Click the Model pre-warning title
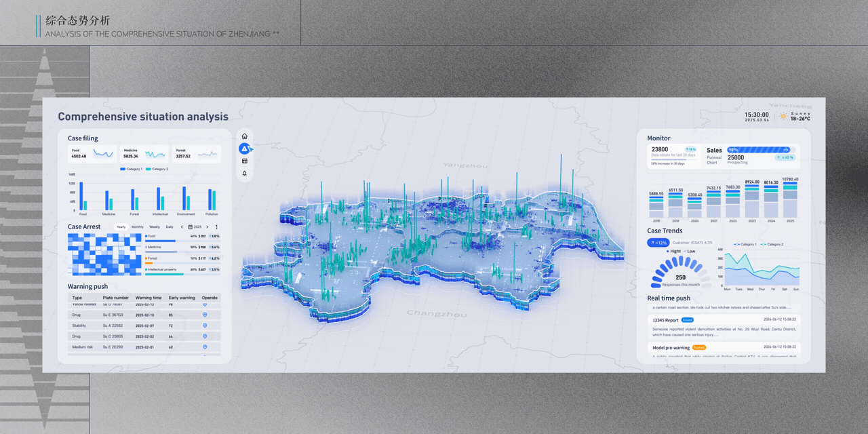868x434 pixels. click(671, 347)
